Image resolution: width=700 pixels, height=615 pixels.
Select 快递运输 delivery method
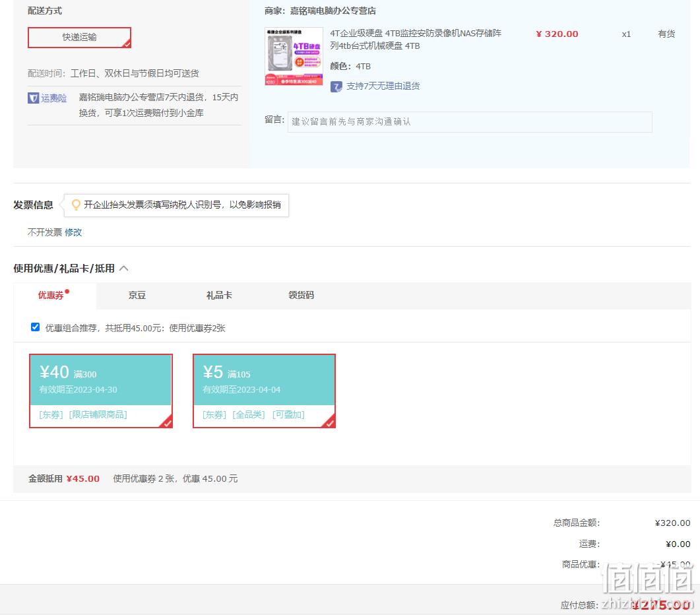coord(79,38)
